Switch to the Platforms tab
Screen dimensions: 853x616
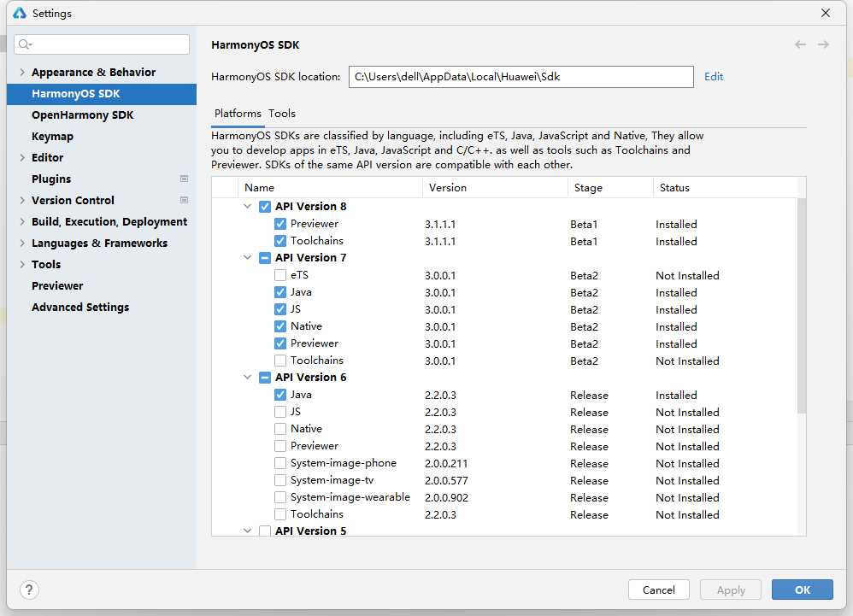pos(238,114)
